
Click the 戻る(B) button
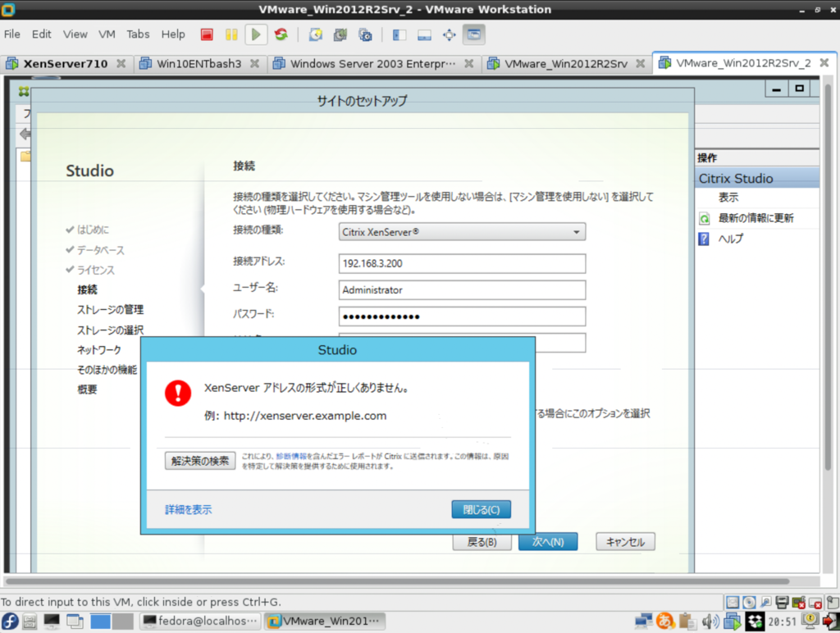click(x=482, y=542)
